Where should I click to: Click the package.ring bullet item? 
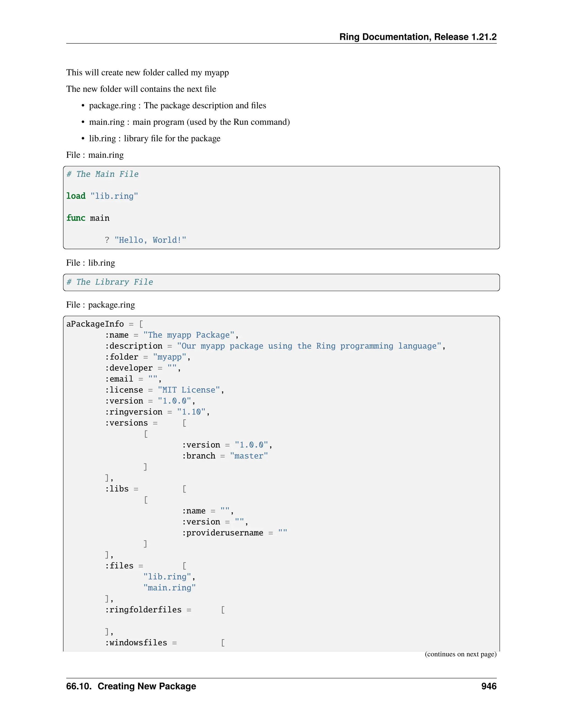coord(177,106)
